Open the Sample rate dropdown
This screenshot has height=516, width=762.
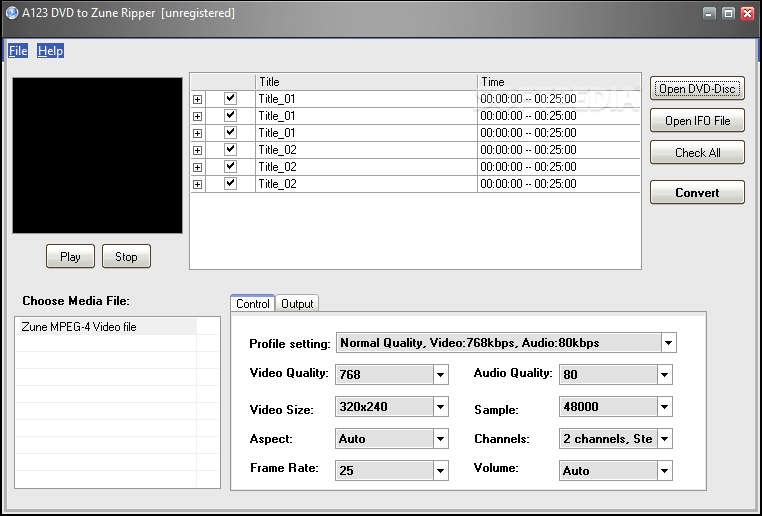tap(664, 407)
